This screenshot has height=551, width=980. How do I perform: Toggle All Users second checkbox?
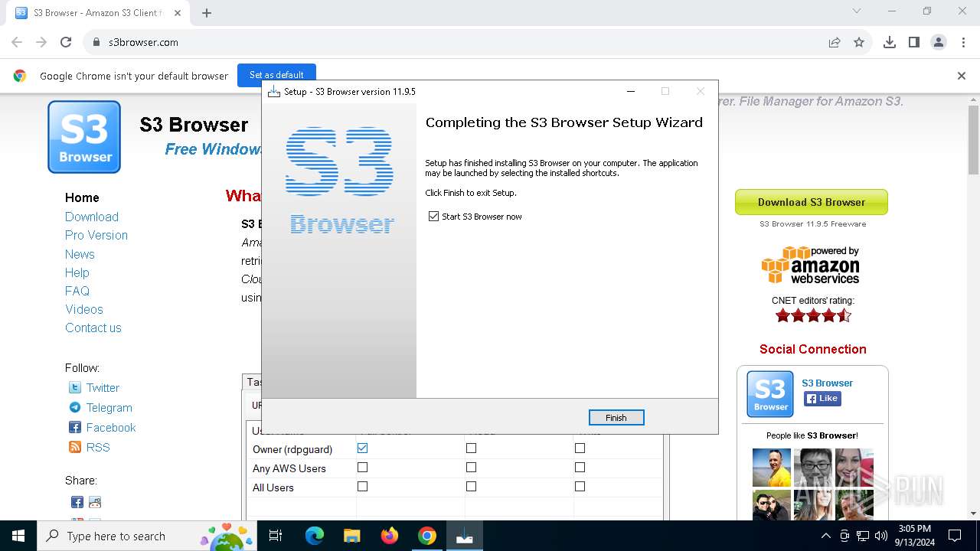click(x=472, y=487)
